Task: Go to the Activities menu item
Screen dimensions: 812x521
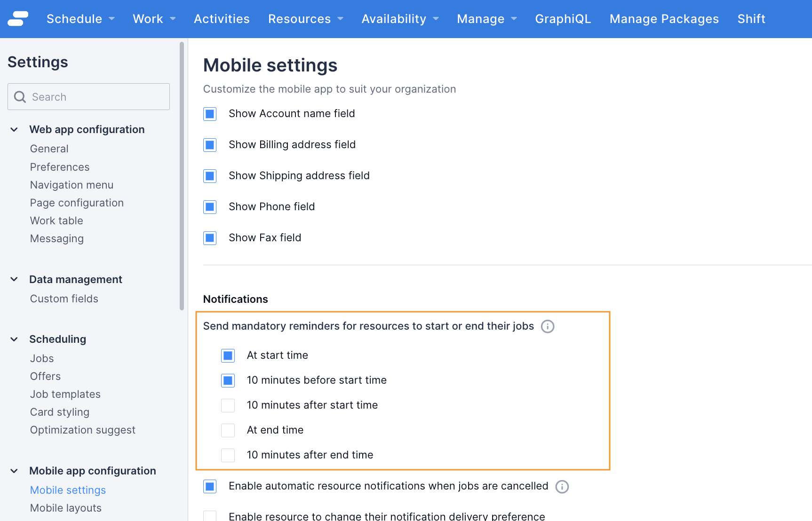Action: tap(221, 19)
